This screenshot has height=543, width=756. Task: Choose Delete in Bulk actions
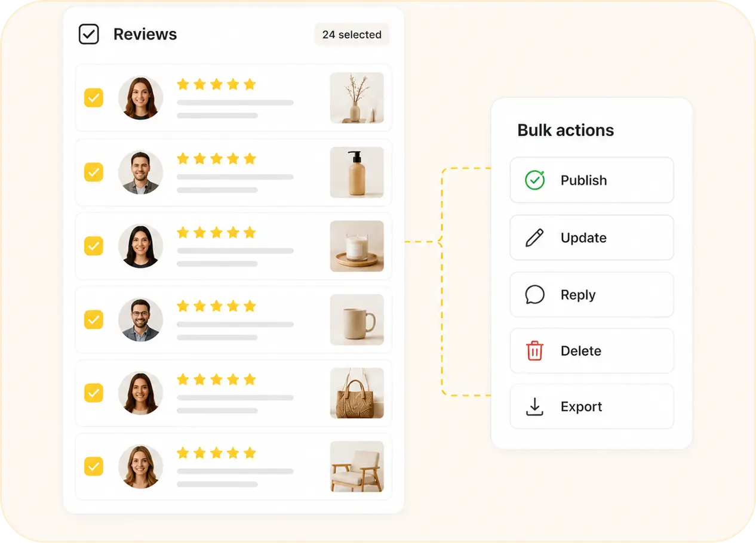click(592, 351)
